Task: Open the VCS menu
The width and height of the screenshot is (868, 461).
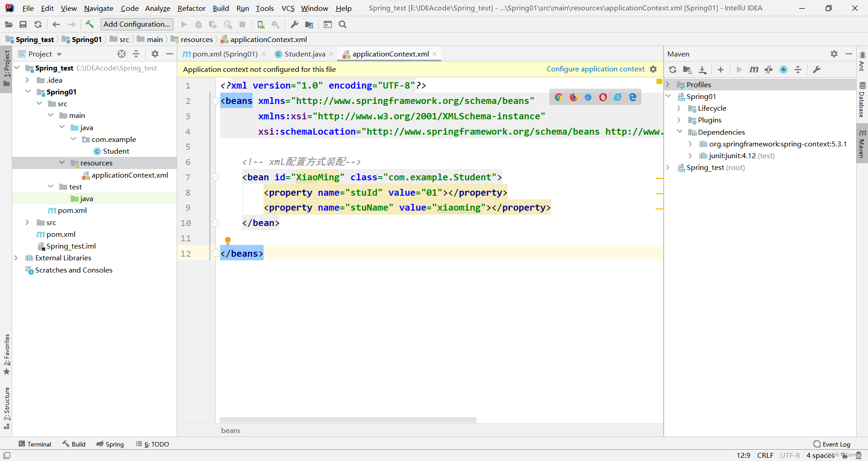Action: click(288, 8)
